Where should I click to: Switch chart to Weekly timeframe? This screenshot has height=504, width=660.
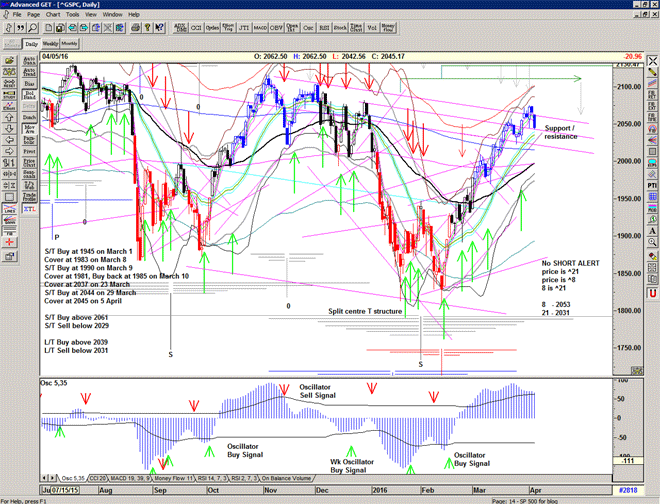click(50, 44)
